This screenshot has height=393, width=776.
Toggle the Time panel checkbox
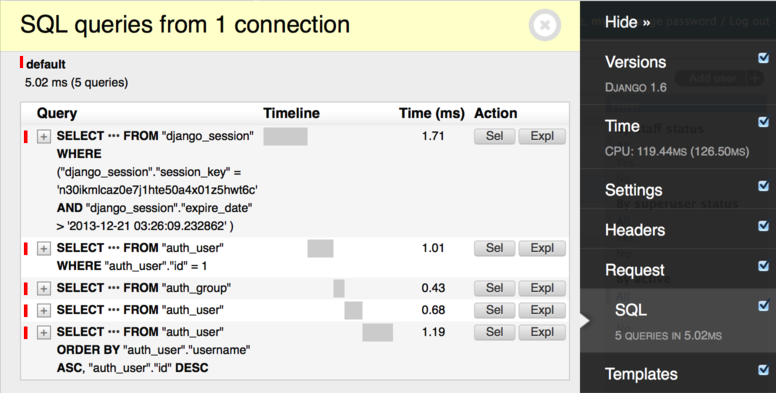[764, 122]
